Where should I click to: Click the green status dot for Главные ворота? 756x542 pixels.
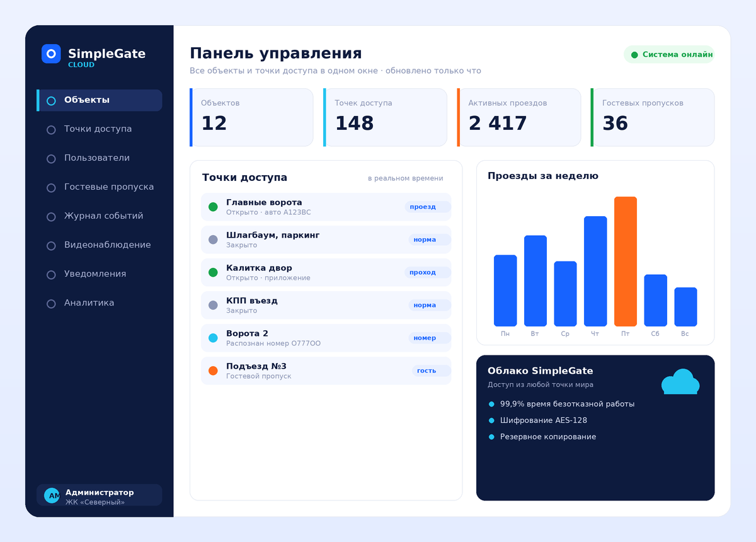pyautogui.click(x=213, y=207)
